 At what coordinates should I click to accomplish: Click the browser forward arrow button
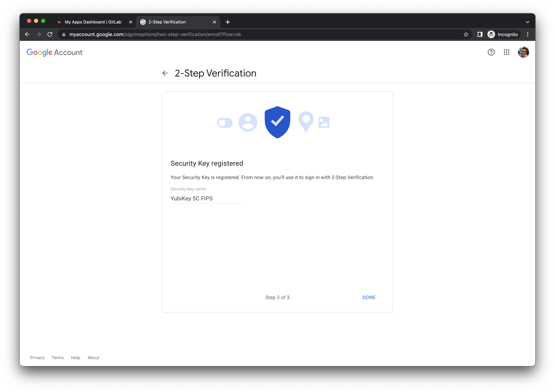[38, 34]
